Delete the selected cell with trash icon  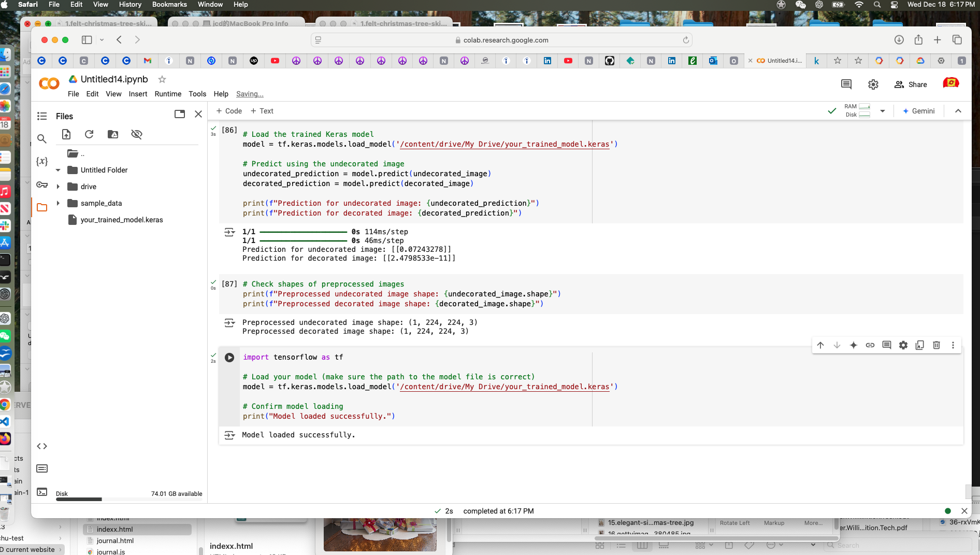point(936,345)
